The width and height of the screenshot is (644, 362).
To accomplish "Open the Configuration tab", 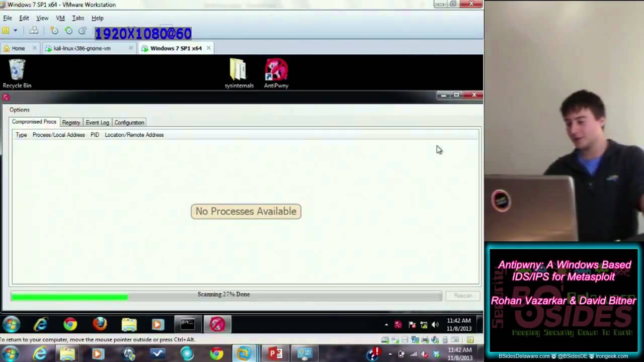I will point(129,123).
